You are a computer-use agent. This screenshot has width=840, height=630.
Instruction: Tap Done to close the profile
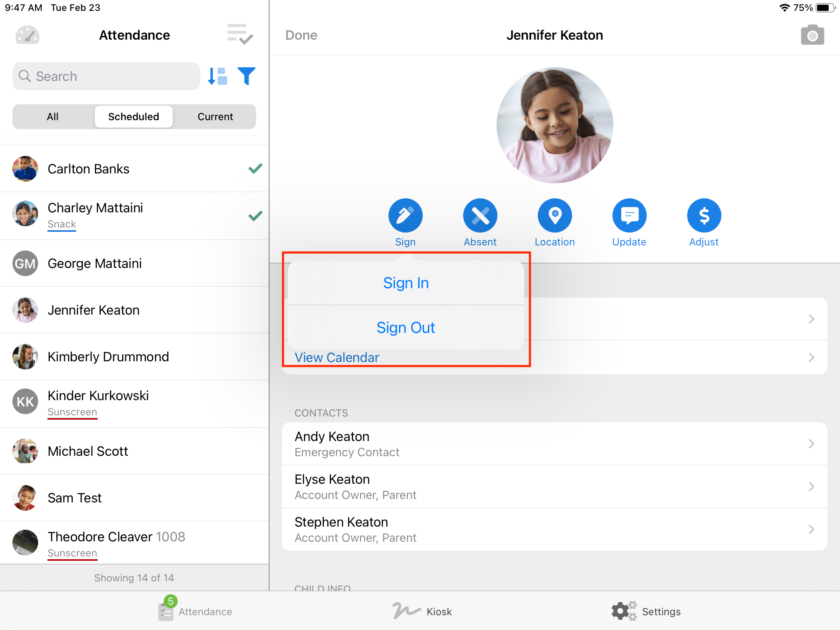tap(301, 35)
